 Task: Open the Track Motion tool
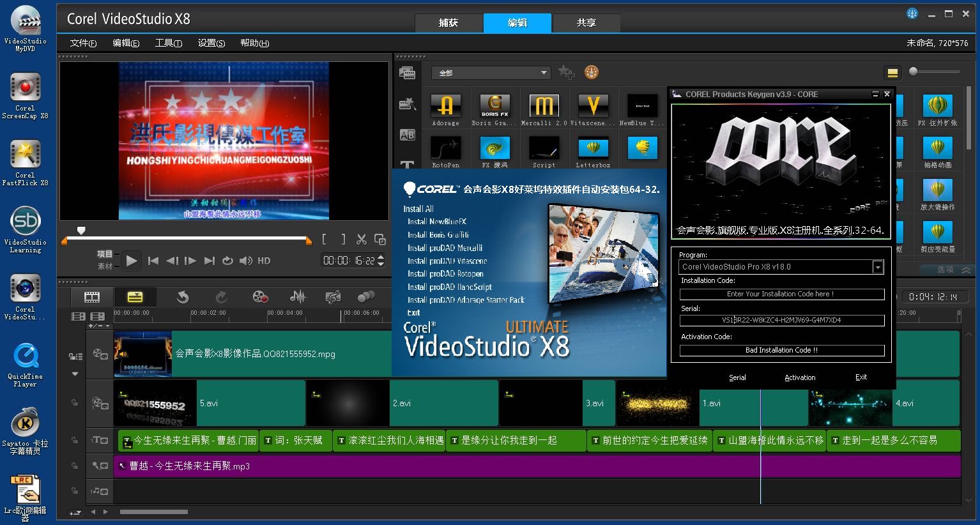(366, 297)
